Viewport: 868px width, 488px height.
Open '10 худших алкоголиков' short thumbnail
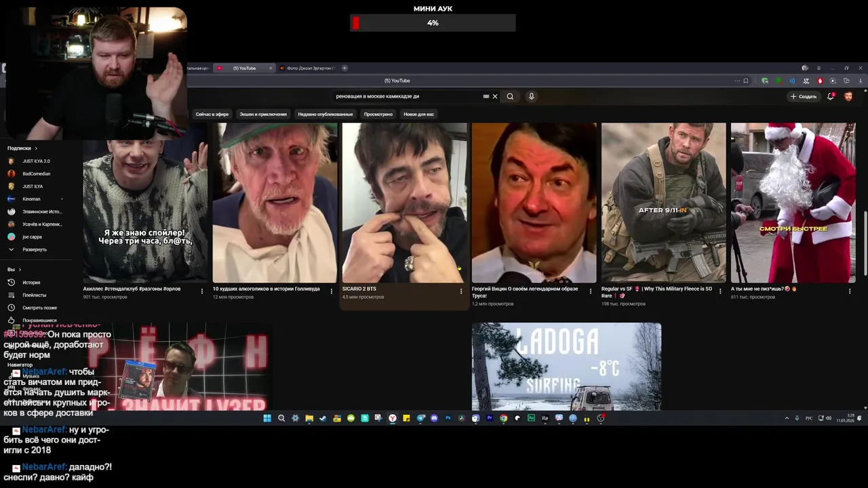tap(275, 203)
